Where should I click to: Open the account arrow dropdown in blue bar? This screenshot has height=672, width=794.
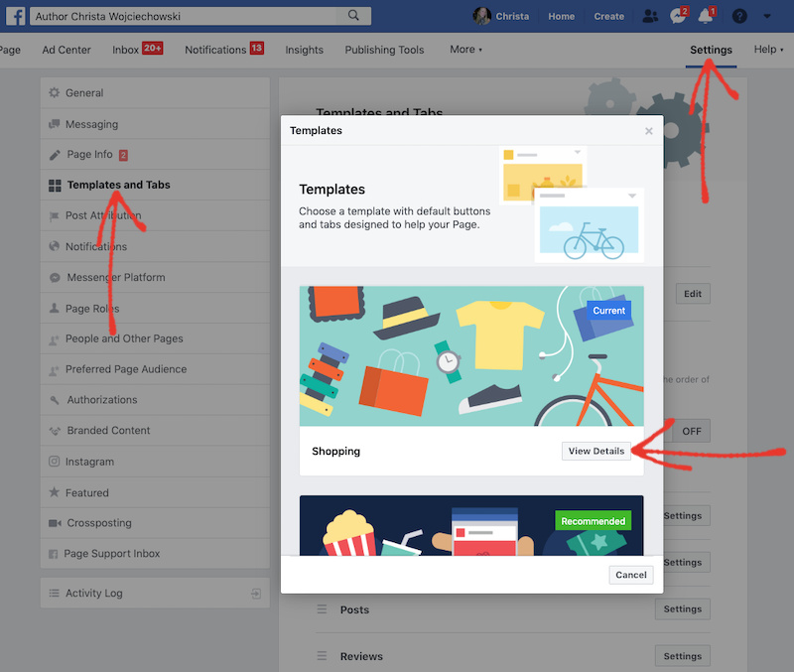[767, 15]
